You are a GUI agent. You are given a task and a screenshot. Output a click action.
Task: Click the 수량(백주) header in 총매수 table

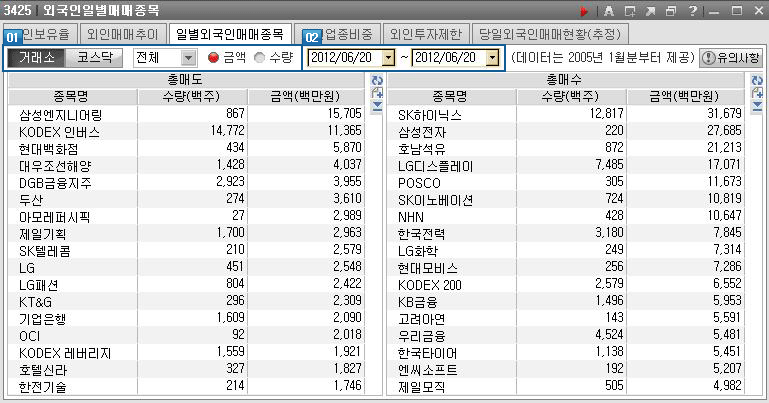(571, 97)
